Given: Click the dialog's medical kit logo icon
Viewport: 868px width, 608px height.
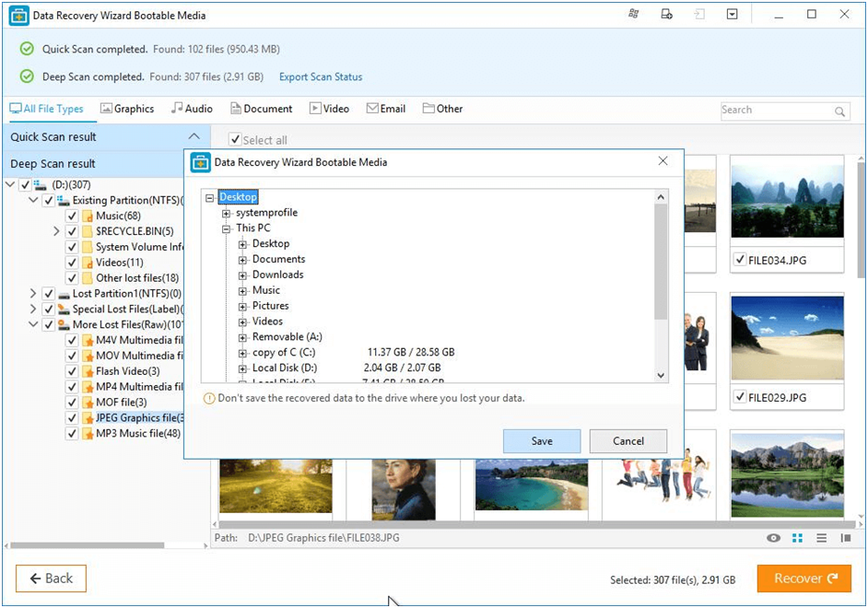Looking at the screenshot, I should pos(200,163).
